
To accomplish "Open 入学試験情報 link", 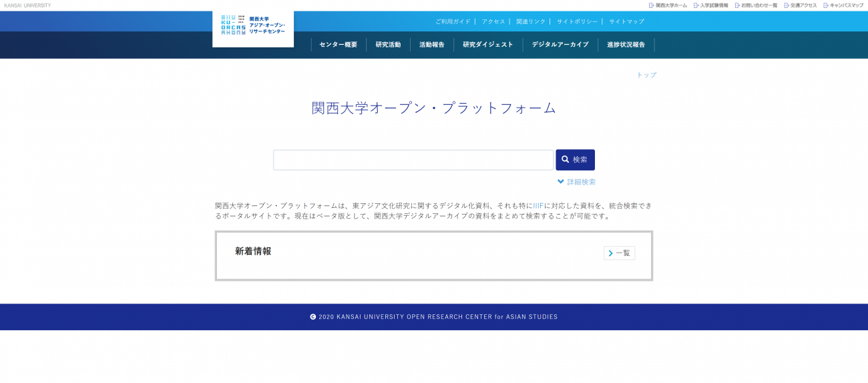I will 710,5.
